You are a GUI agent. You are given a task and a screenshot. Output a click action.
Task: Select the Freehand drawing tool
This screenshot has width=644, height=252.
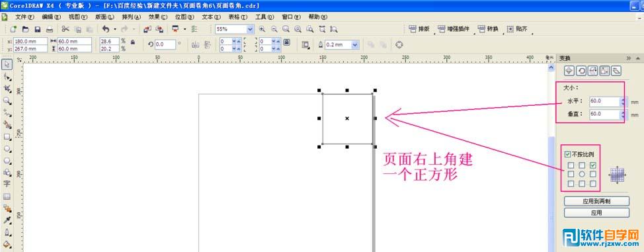coord(7,112)
